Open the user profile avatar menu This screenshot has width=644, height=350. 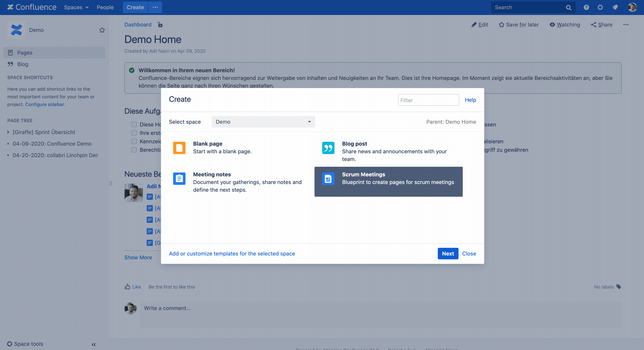pyautogui.click(x=632, y=7)
